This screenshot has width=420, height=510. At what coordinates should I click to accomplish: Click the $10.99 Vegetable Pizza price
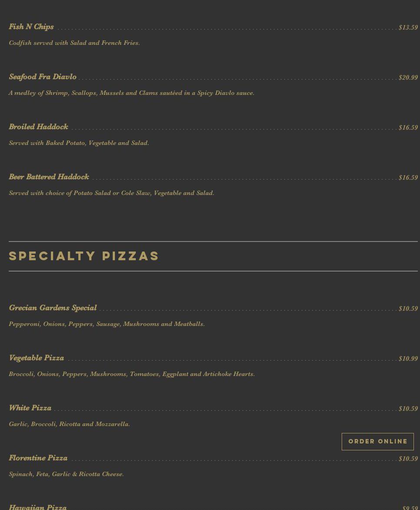408,359
